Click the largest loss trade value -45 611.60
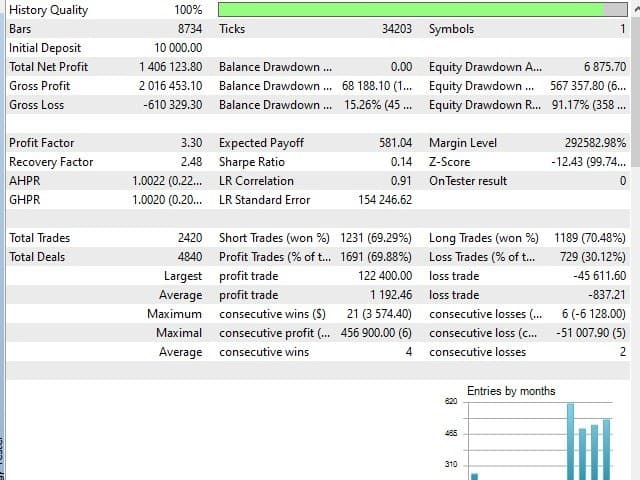The width and height of the screenshot is (640, 480). pos(596,276)
